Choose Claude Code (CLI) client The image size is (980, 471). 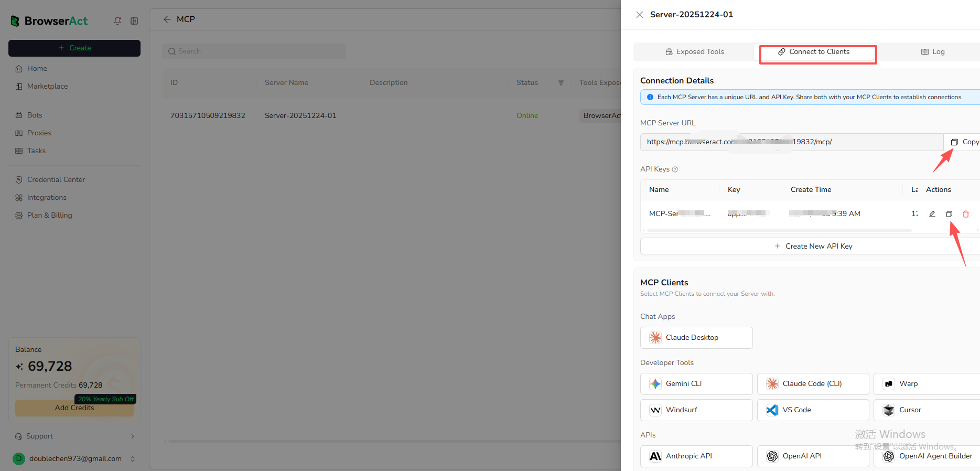click(x=813, y=384)
